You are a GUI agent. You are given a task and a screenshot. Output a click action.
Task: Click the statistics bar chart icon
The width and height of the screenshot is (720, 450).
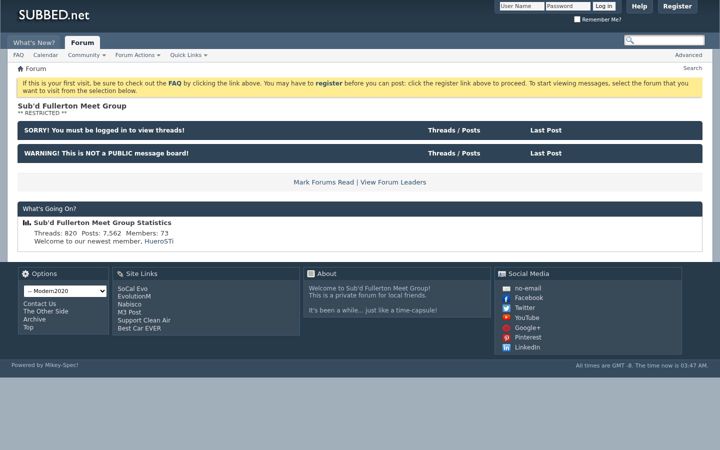pos(27,223)
